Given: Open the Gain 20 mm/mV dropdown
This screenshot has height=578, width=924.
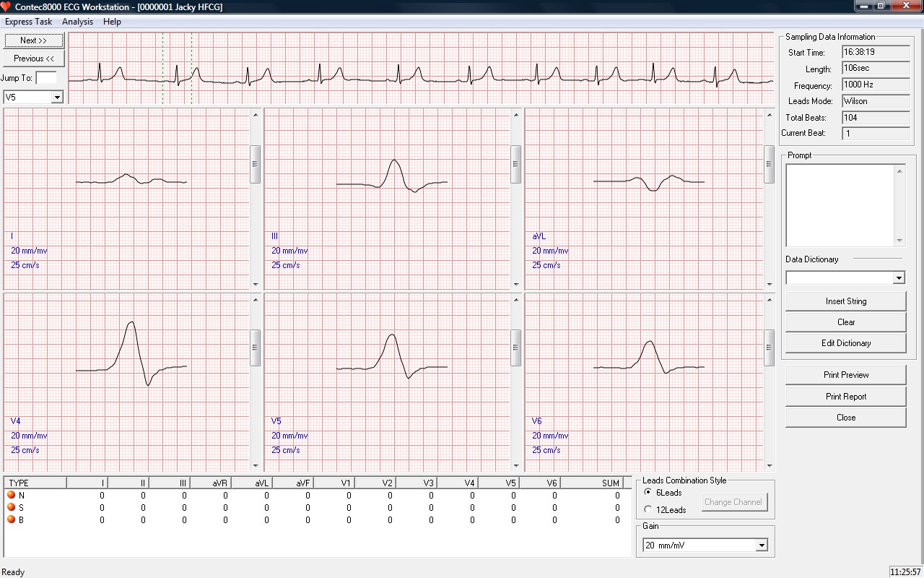Looking at the screenshot, I should click(762, 545).
